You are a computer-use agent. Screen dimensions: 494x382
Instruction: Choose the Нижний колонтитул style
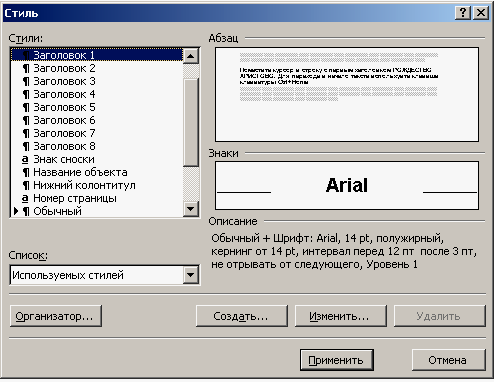click(97, 185)
